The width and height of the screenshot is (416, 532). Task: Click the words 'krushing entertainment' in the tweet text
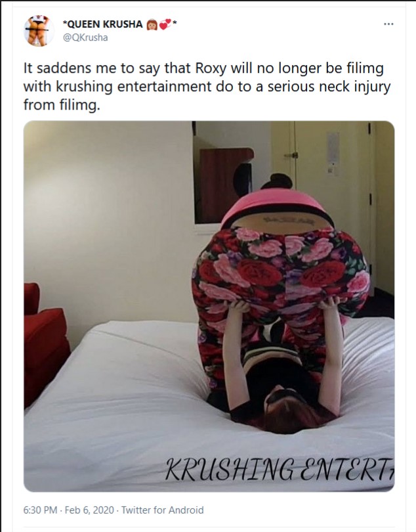133,87
